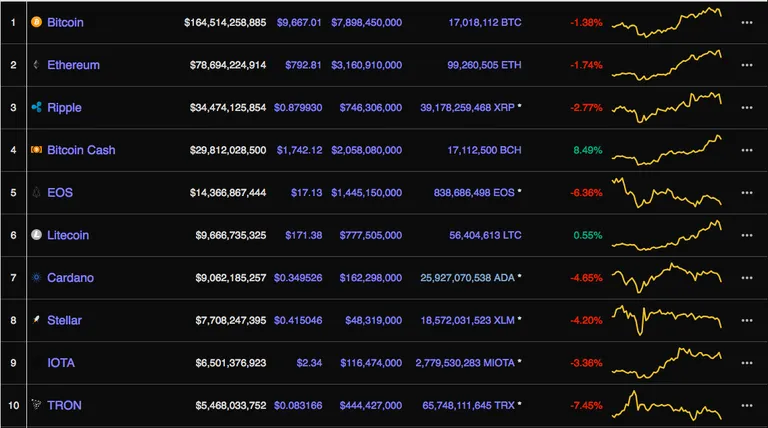The image size is (768, 428).
Task: Click the Cardano starburst icon
Action: point(36,278)
